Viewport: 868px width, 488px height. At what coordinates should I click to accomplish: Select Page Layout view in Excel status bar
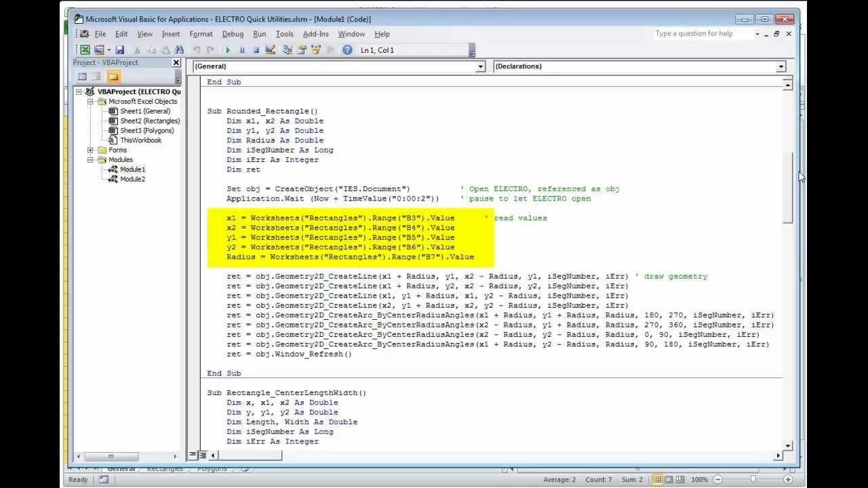(669, 479)
